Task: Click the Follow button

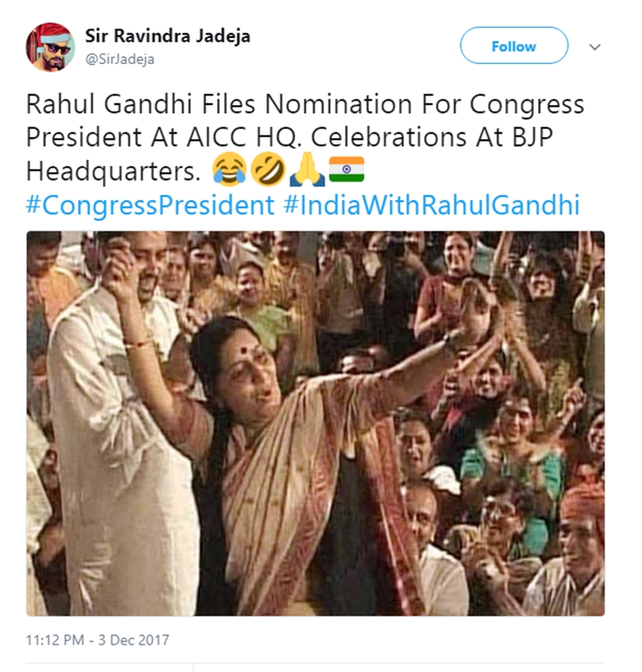Action: point(514,46)
